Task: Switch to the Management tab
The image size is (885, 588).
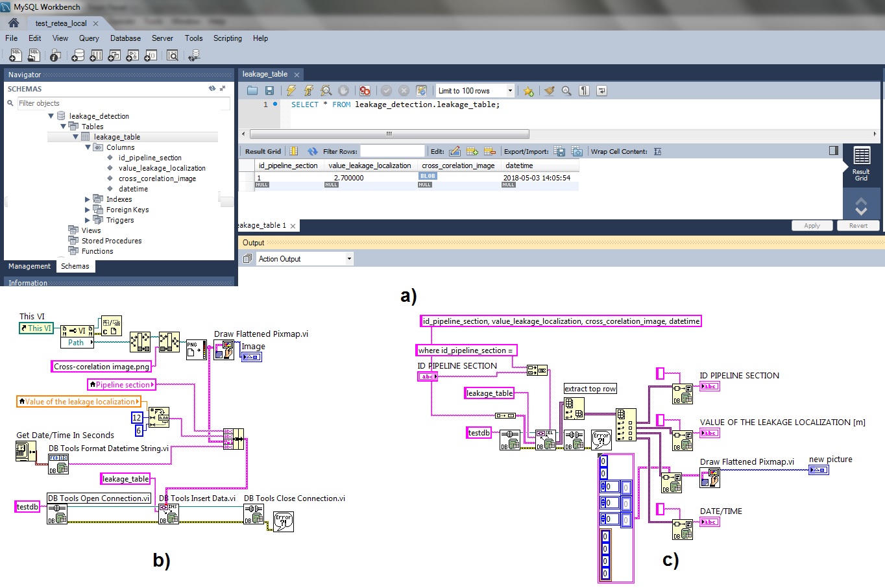Action: point(29,266)
